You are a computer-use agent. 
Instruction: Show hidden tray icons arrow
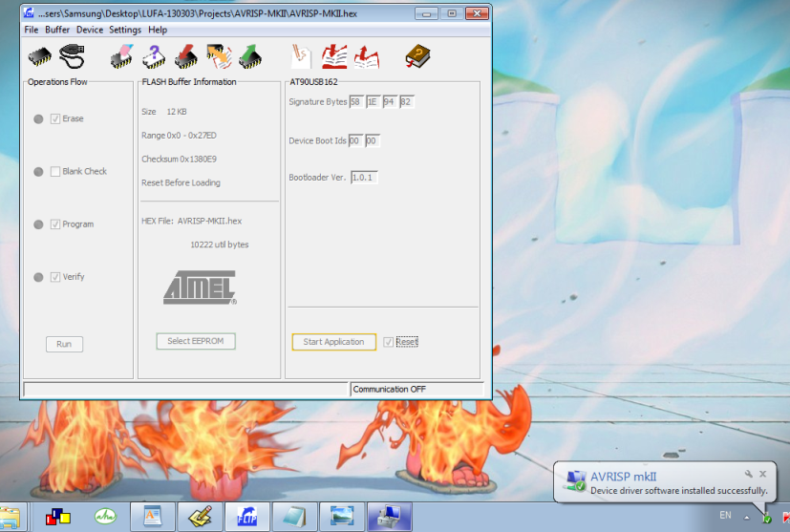tap(747, 518)
